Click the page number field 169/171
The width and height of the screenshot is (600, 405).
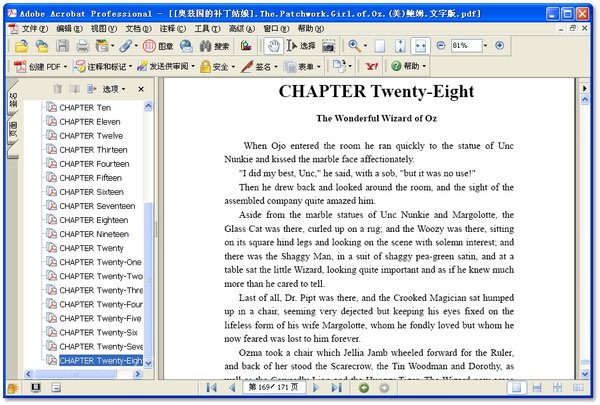pos(274,387)
